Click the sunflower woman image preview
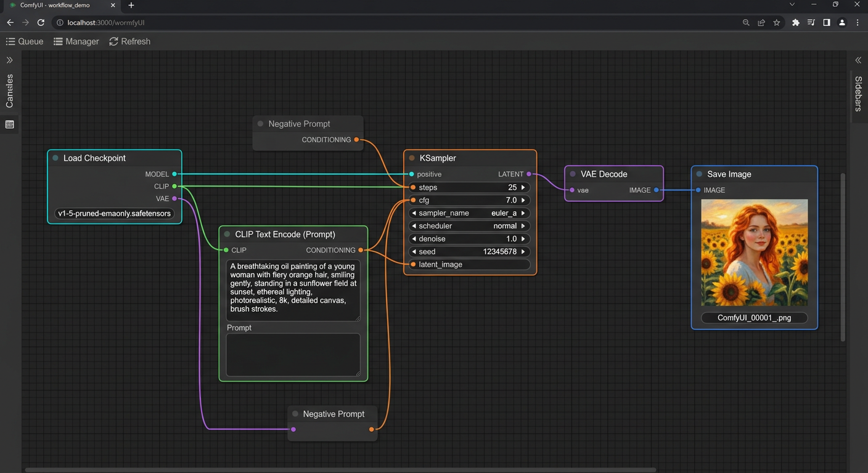This screenshot has height=473, width=868. tap(754, 253)
